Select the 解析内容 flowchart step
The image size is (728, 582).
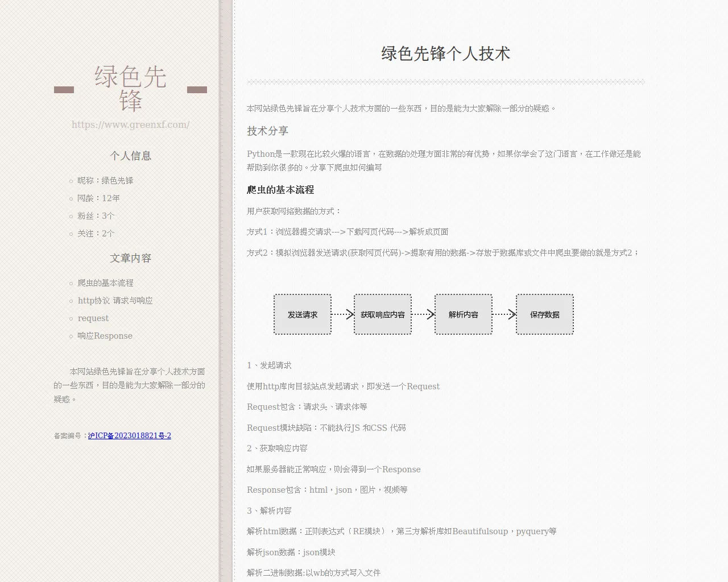coord(464,314)
